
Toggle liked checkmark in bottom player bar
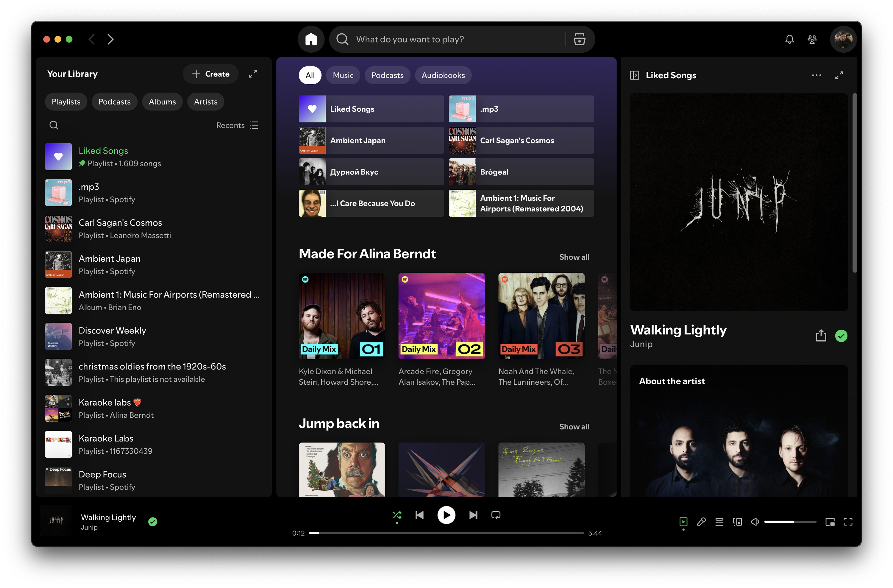point(153,522)
